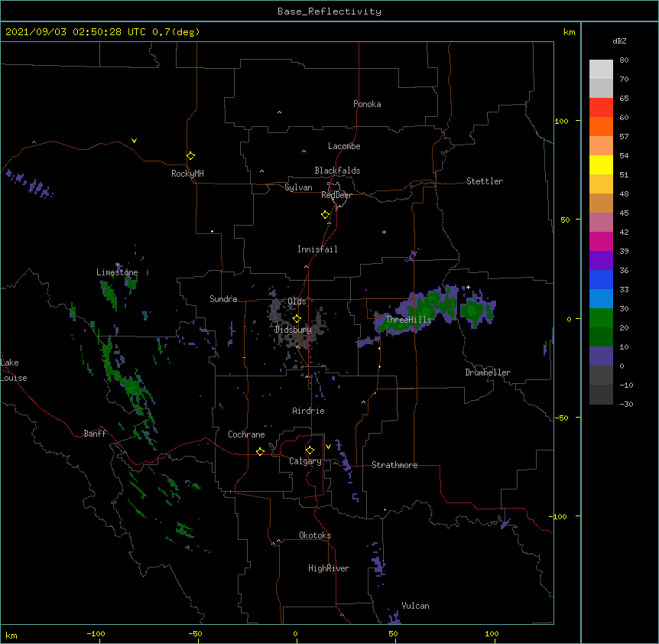Viewport: 659px width, 644px height.
Task: Select the yellow 54 dBZ legend swatch
Action: (601, 164)
